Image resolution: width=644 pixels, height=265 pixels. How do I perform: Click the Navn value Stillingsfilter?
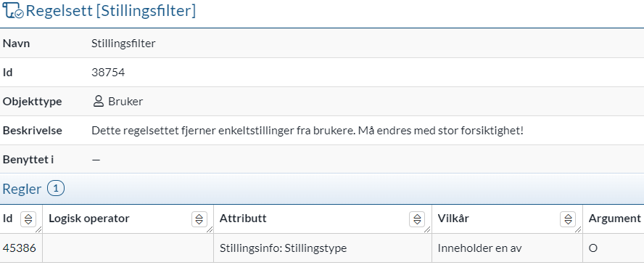(123, 43)
